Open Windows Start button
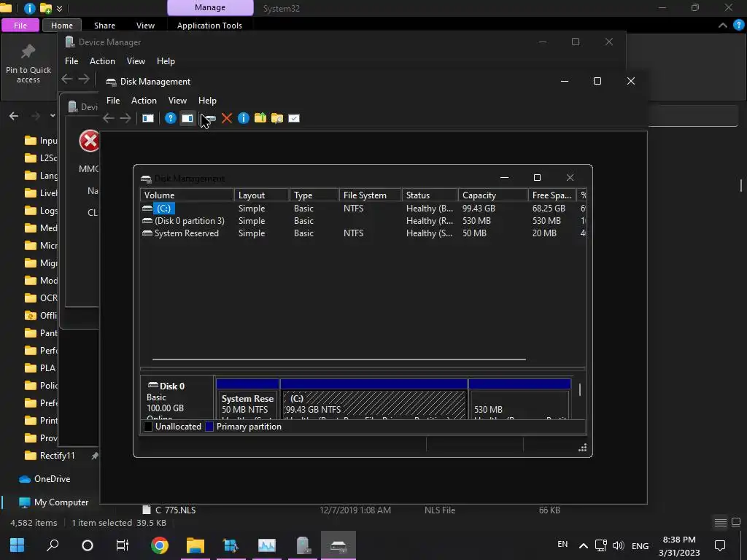The image size is (747, 560). point(18,545)
